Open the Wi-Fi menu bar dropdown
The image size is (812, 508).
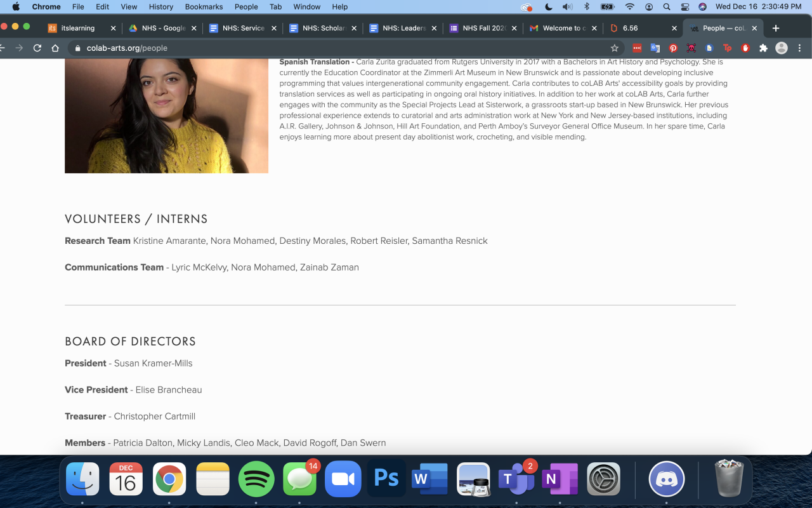629,7
